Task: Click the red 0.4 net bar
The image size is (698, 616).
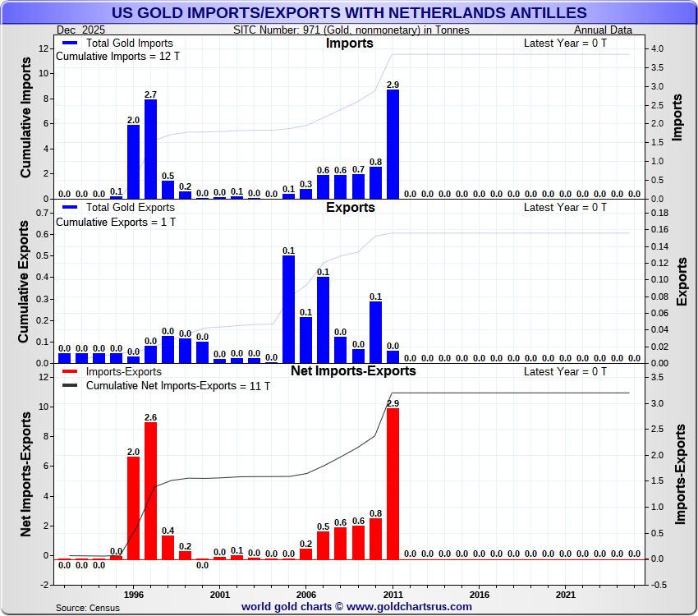Action: click(x=168, y=548)
